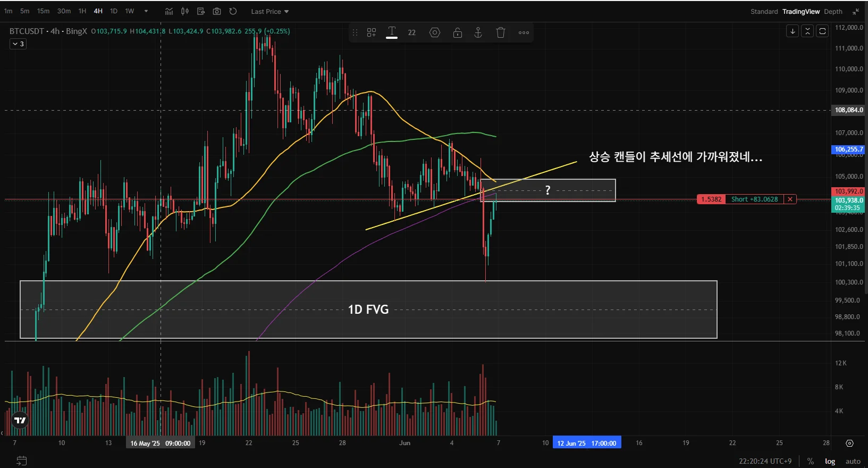Delete the selected drawing with trash icon
This screenshot has width=868, height=468.
pyautogui.click(x=500, y=32)
